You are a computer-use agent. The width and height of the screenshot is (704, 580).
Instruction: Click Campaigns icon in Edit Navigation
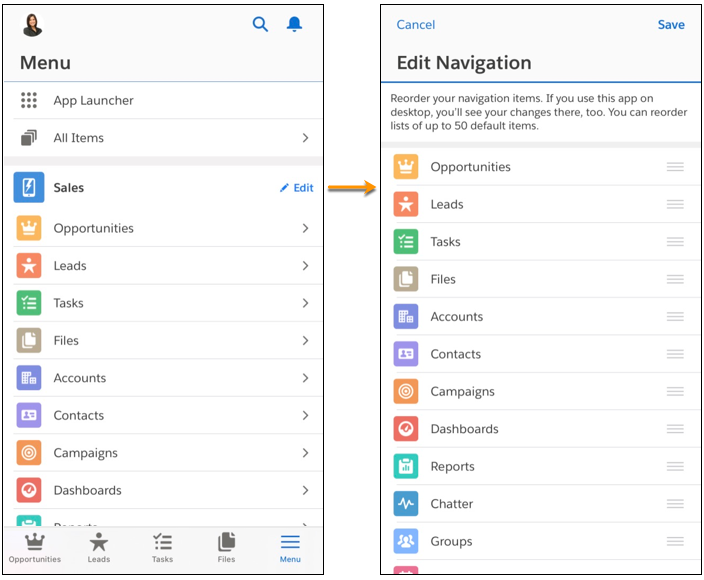(406, 391)
